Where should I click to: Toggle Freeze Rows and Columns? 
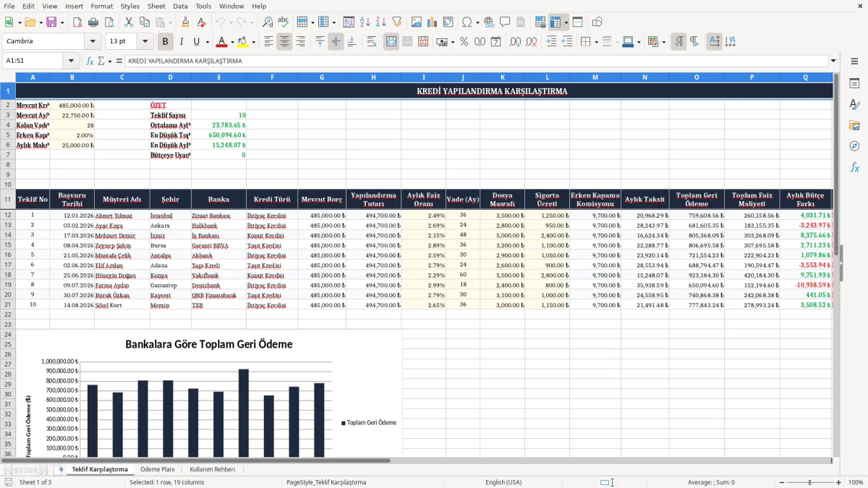[556, 22]
